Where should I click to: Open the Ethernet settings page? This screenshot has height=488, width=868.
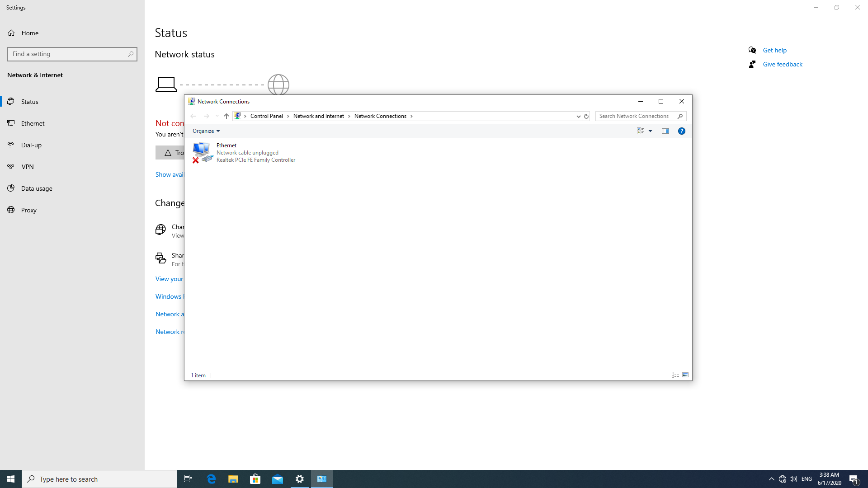point(72,123)
